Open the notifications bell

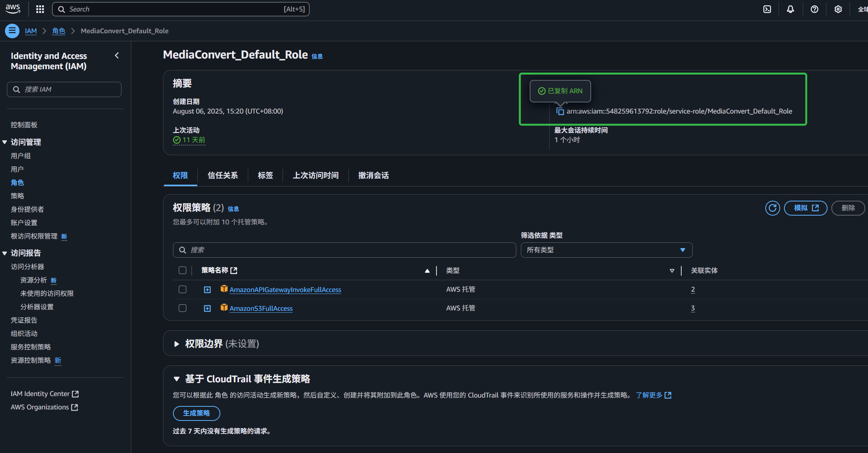(x=790, y=9)
